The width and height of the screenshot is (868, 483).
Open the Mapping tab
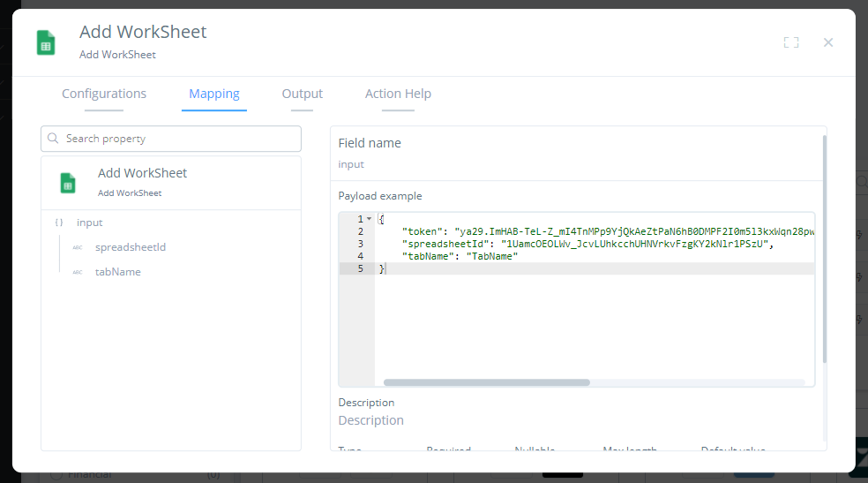click(x=214, y=94)
